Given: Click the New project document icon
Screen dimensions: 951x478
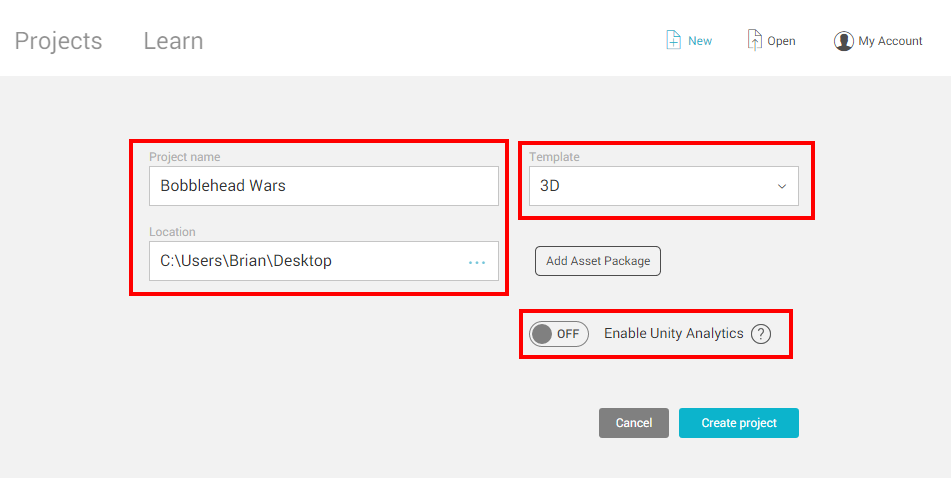Looking at the screenshot, I should pyautogui.click(x=674, y=40).
